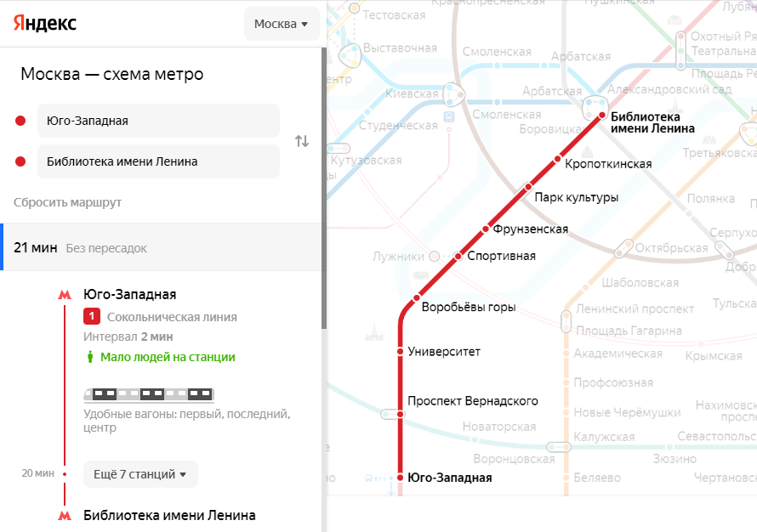Click the red line 1 badge
This screenshot has width=757, height=532.
(x=92, y=317)
